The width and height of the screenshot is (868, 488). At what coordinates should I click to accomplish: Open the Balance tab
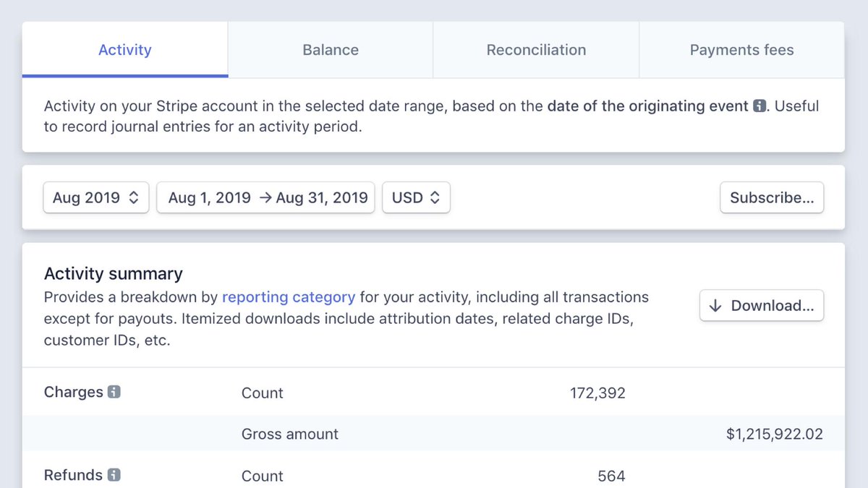coord(331,50)
